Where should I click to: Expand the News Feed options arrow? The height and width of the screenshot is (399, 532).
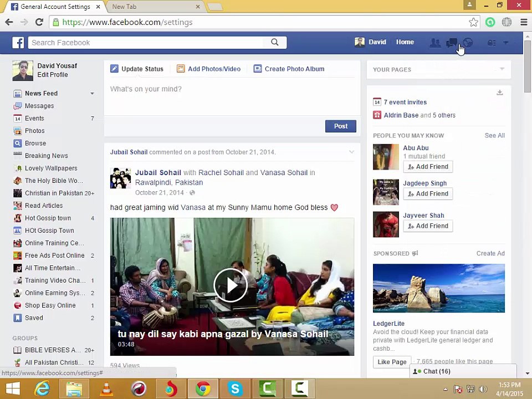[x=92, y=93]
